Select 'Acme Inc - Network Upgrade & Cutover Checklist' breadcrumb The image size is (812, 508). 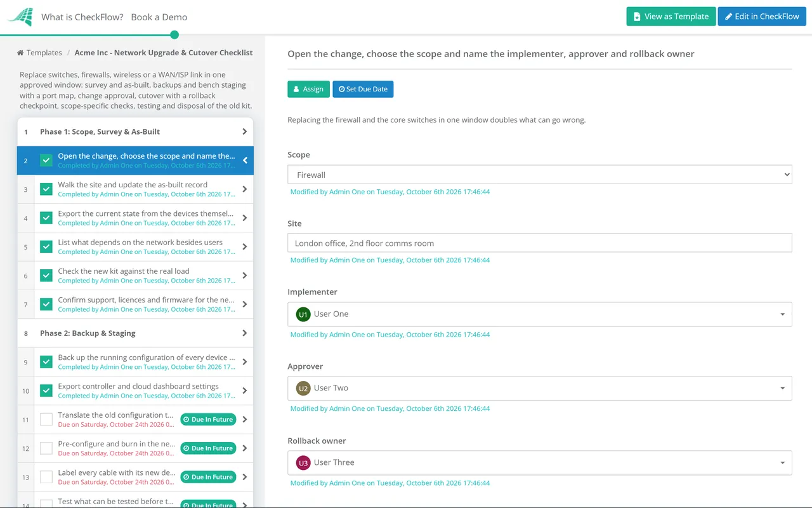[x=164, y=53]
